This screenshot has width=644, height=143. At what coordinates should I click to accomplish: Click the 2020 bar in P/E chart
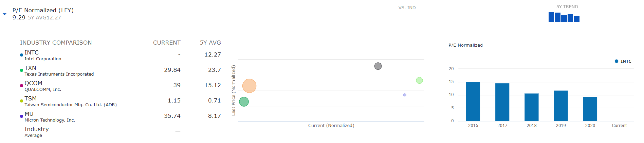pyautogui.click(x=590, y=109)
